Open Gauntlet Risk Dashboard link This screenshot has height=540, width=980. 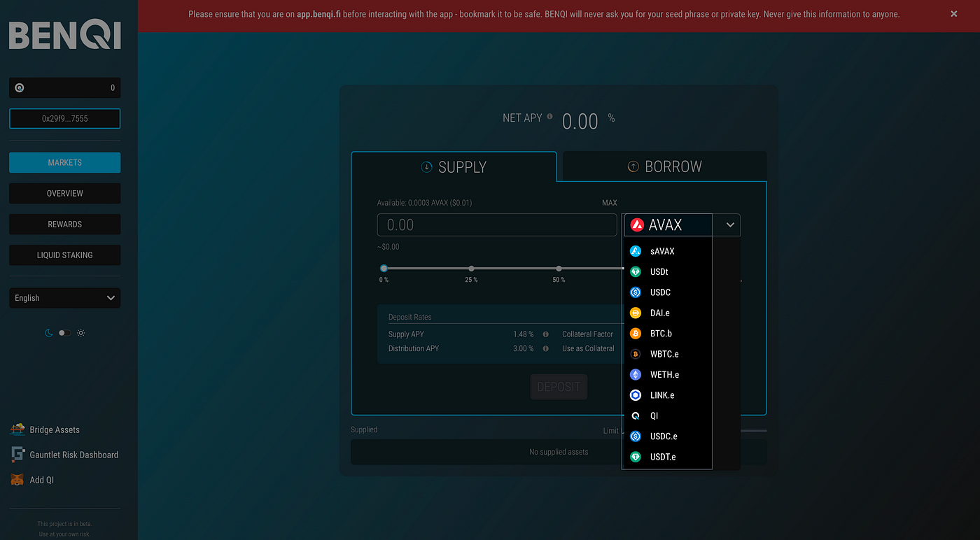(x=74, y=455)
